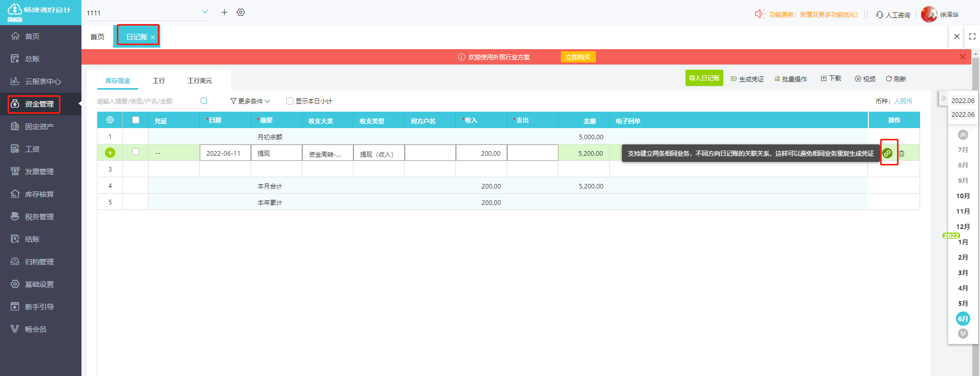Click the search magnifier icon
The image size is (980, 376).
coord(204,101)
